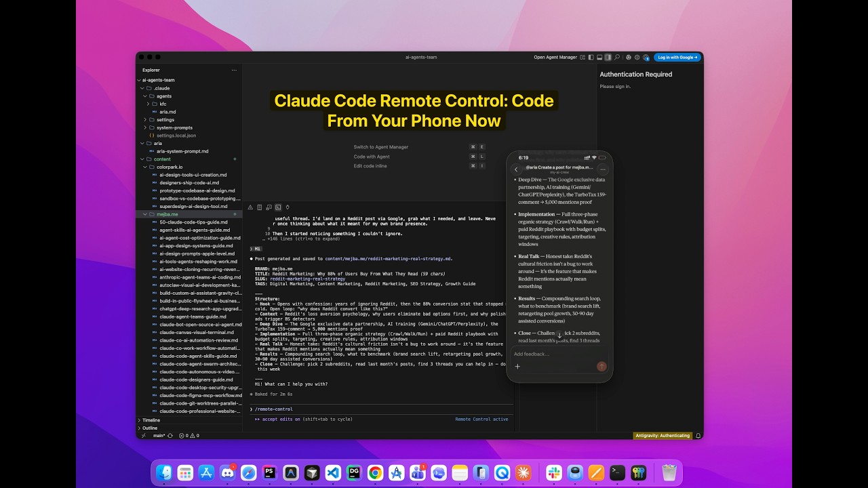Image resolution: width=868 pixels, height=488 pixels.
Task: Toggle secondary sidebar visibility icon
Action: [608, 58]
